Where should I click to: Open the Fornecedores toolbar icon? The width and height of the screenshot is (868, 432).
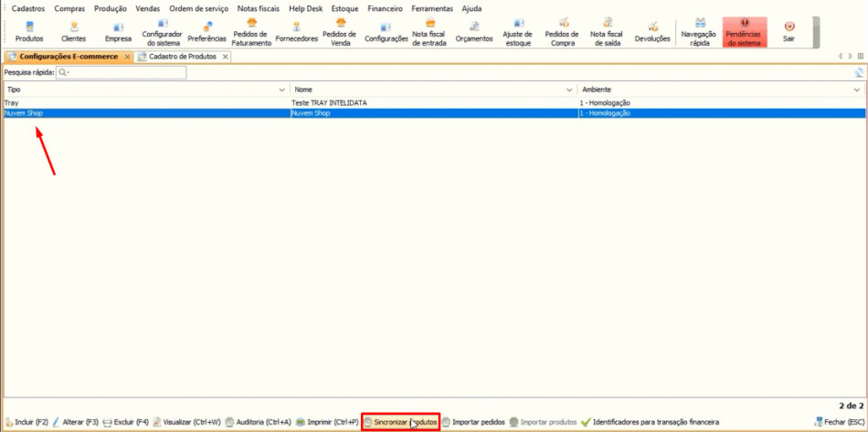coord(297,32)
